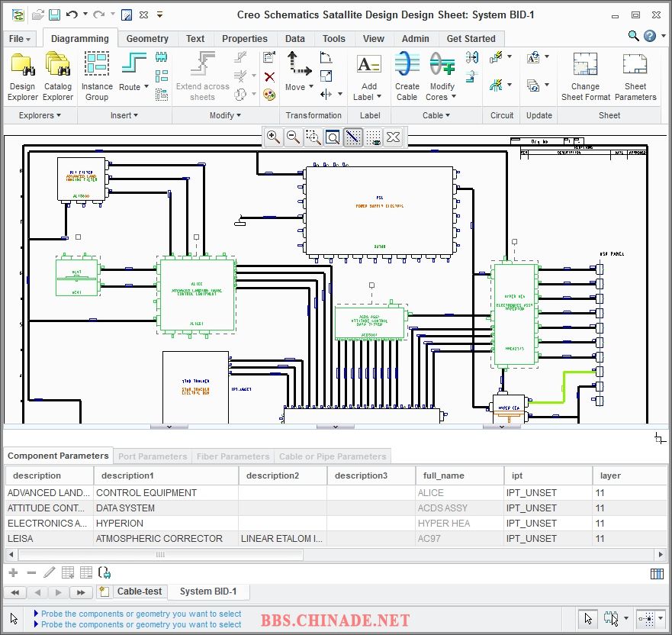Click the scrollbar right arrow in parameters table

click(661, 554)
